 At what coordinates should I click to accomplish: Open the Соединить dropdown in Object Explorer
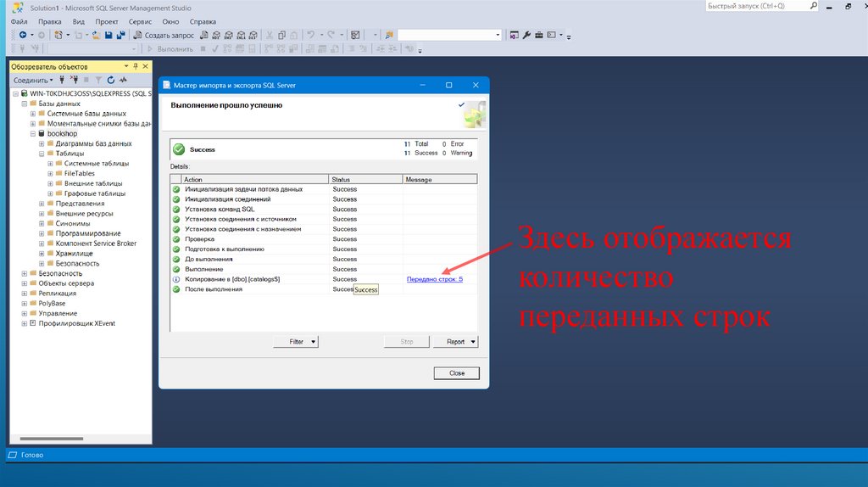tap(33, 81)
